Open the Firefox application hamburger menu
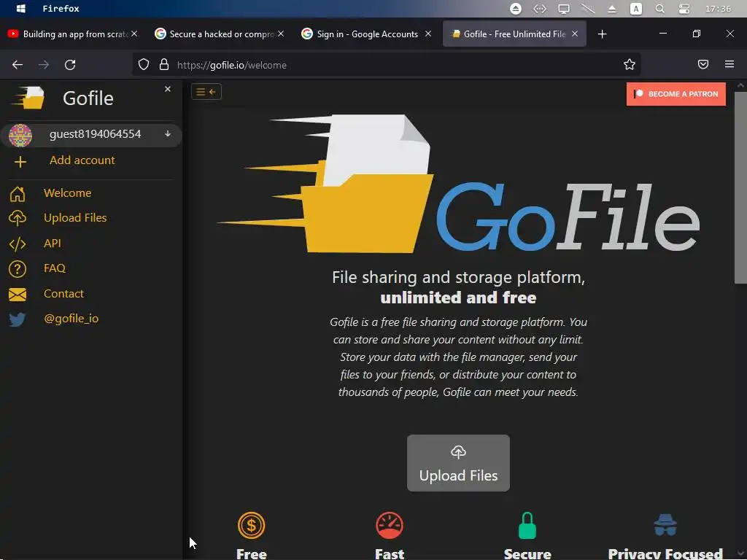The height and width of the screenshot is (560, 747). pyautogui.click(x=729, y=64)
